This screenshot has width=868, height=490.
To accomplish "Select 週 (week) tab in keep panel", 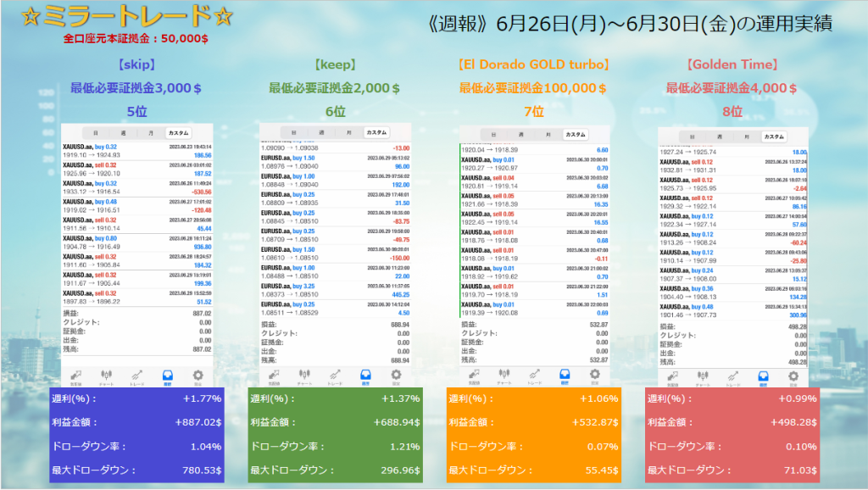I will pyautogui.click(x=319, y=132).
